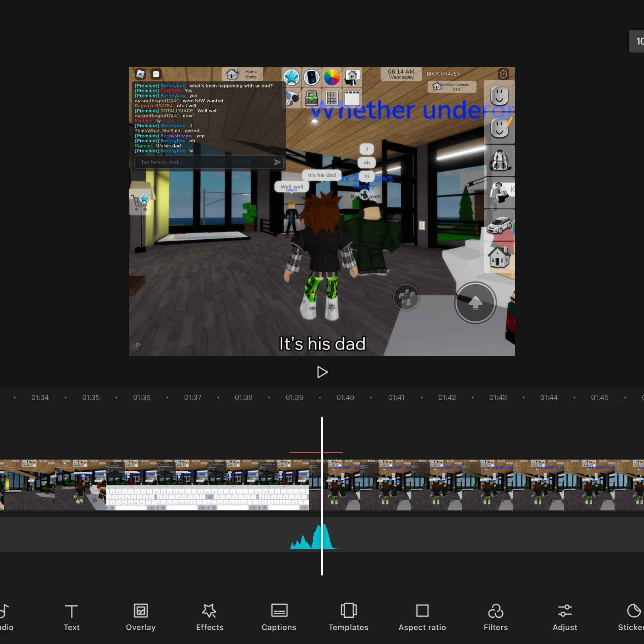
Task: Open the Text tool
Action: [x=72, y=617]
